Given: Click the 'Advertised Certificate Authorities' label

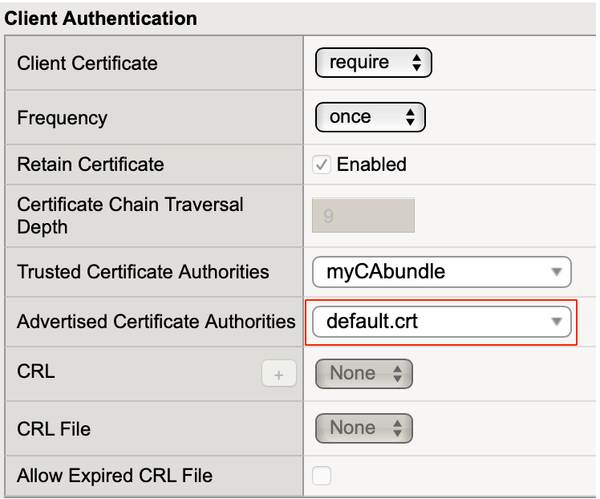Looking at the screenshot, I should (156, 322).
